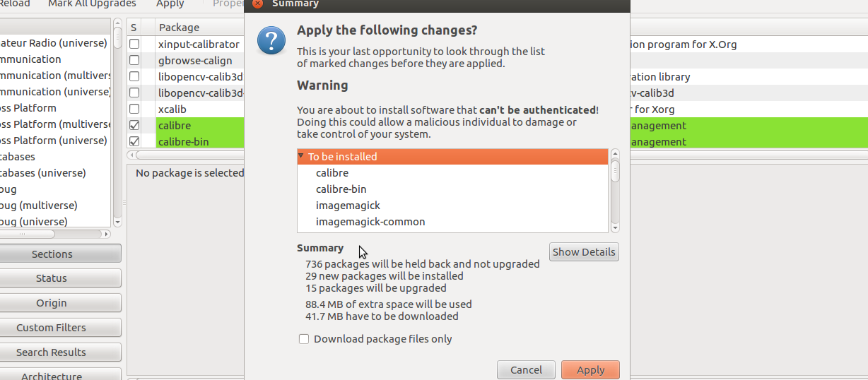The width and height of the screenshot is (868, 380).
Task: Open the Custom Filters view
Action: click(x=52, y=328)
